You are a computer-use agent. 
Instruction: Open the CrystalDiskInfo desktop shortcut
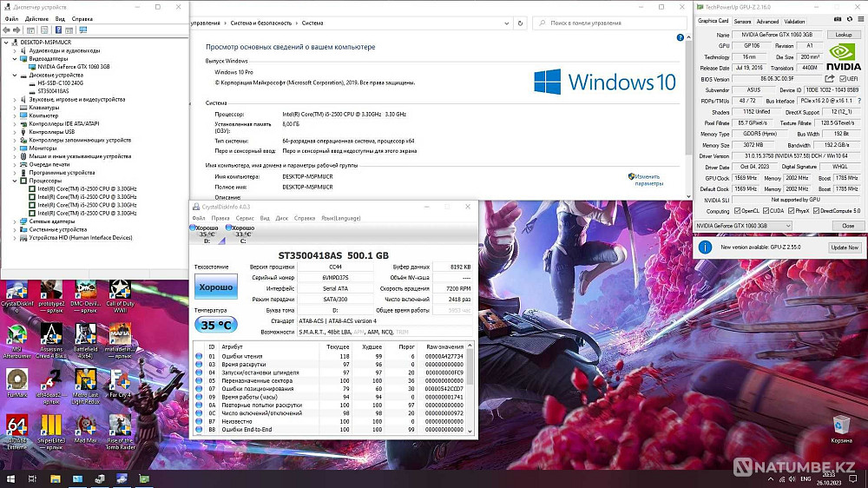tap(17, 297)
